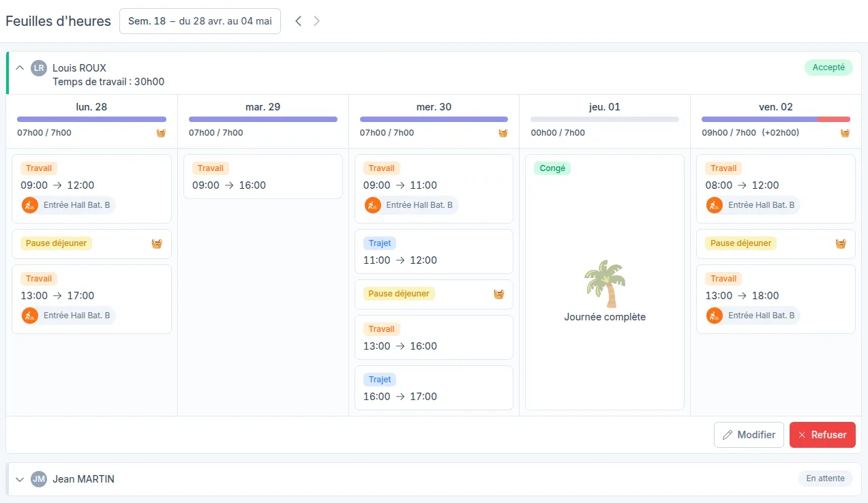Click the Modifier button
The width and height of the screenshot is (868, 503).
pos(749,435)
